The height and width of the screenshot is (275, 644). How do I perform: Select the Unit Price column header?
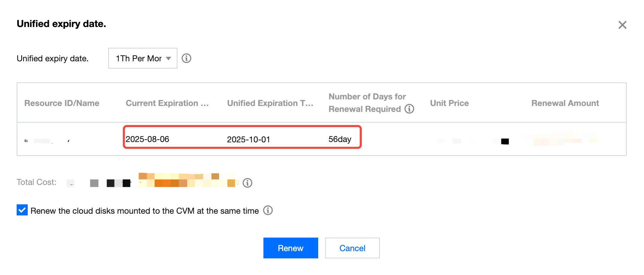point(449,103)
